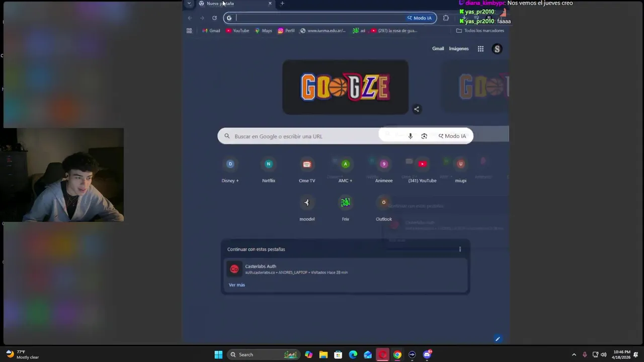
Task: Click the Gmail link on the Google page
Action: (x=438, y=49)
